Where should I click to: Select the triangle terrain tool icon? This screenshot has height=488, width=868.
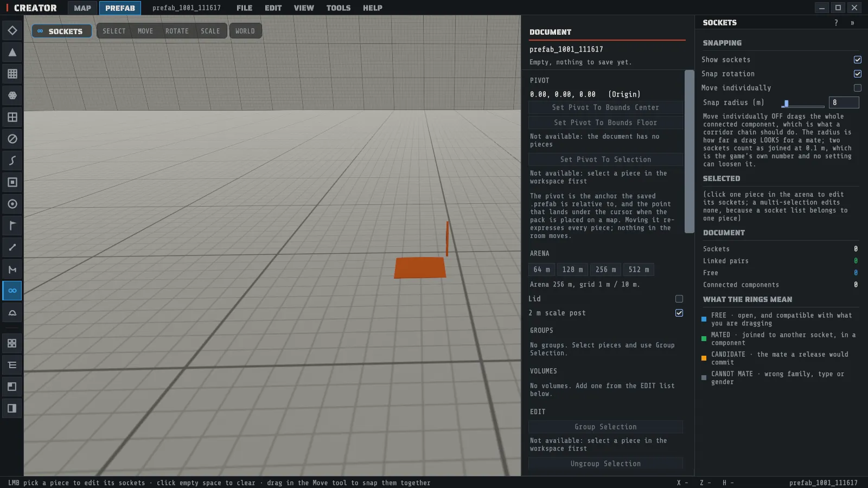[x=12, y=52]
